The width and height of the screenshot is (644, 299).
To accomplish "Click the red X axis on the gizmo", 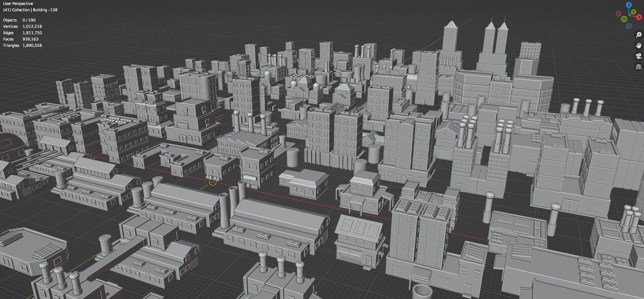I will pyautogui.click(x=639, y=17).
